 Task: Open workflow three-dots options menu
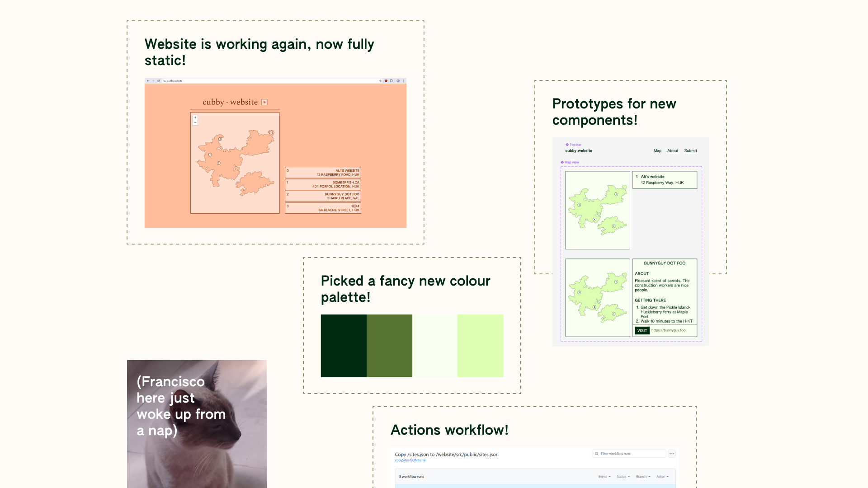[672, 454]
